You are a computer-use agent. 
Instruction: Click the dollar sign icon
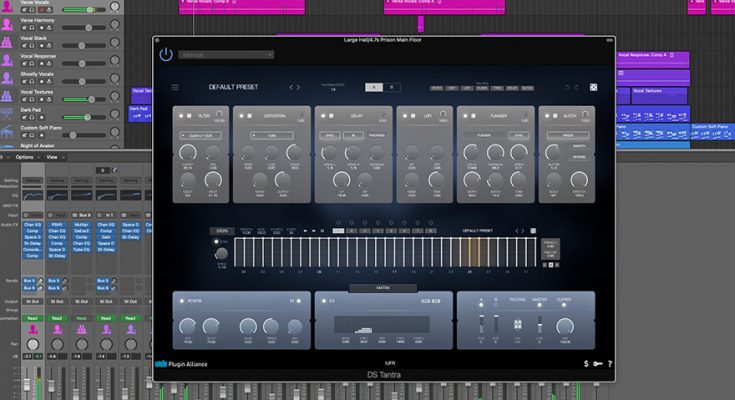(x=585, y=364)
